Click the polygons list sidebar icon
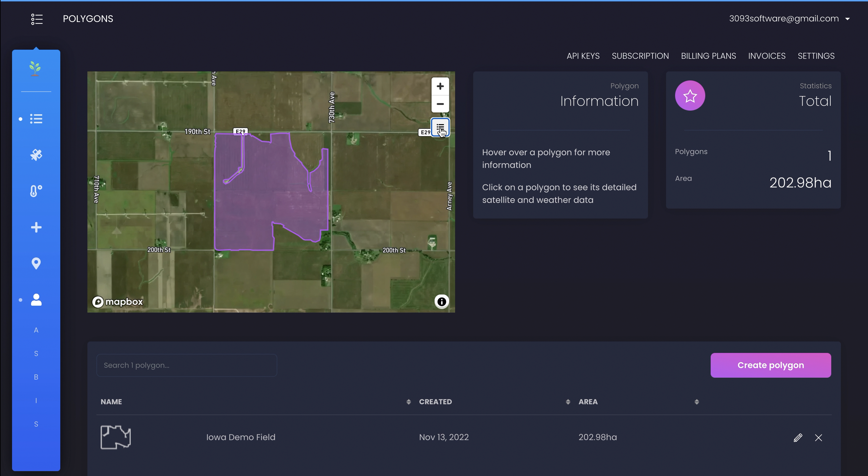This screenshot has width=868, height=476. [x=36, y=119]
